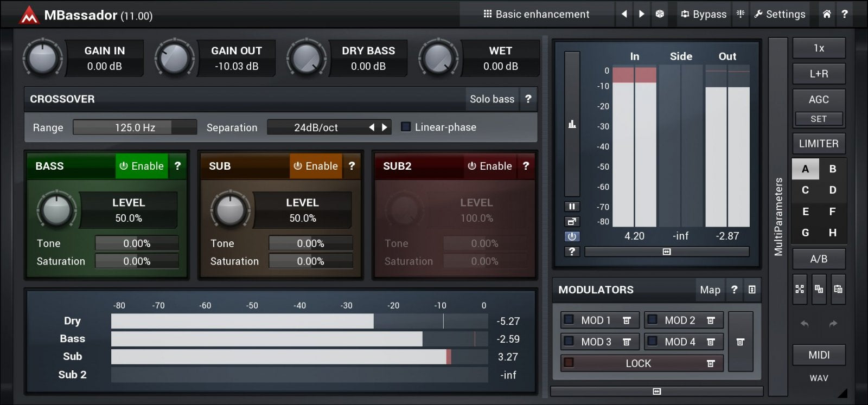This screenshot has height=405, width=868.
Task: Click the MOD 1 menu icon
Action: click(627, 320)
